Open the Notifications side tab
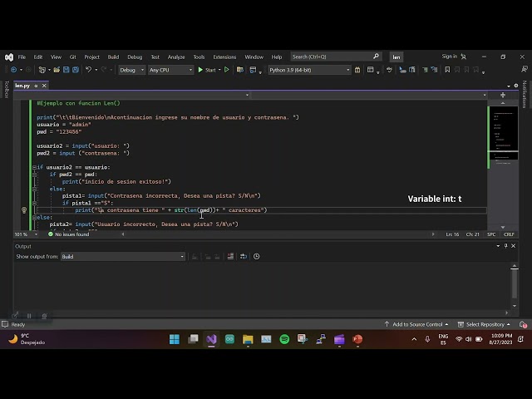 pyautogui.click(x=525, y=94)
